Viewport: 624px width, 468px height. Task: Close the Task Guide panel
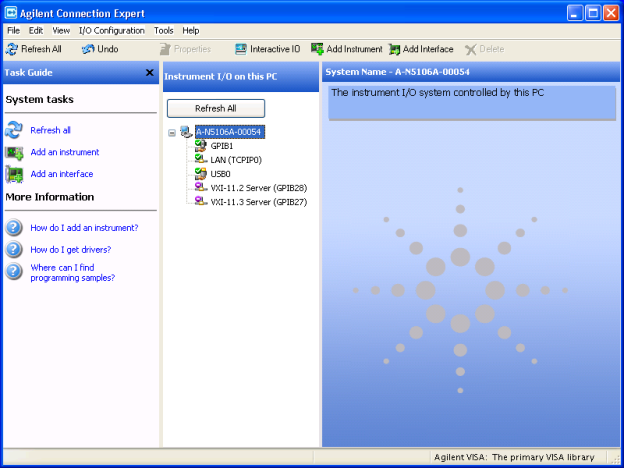coord(150,72)
